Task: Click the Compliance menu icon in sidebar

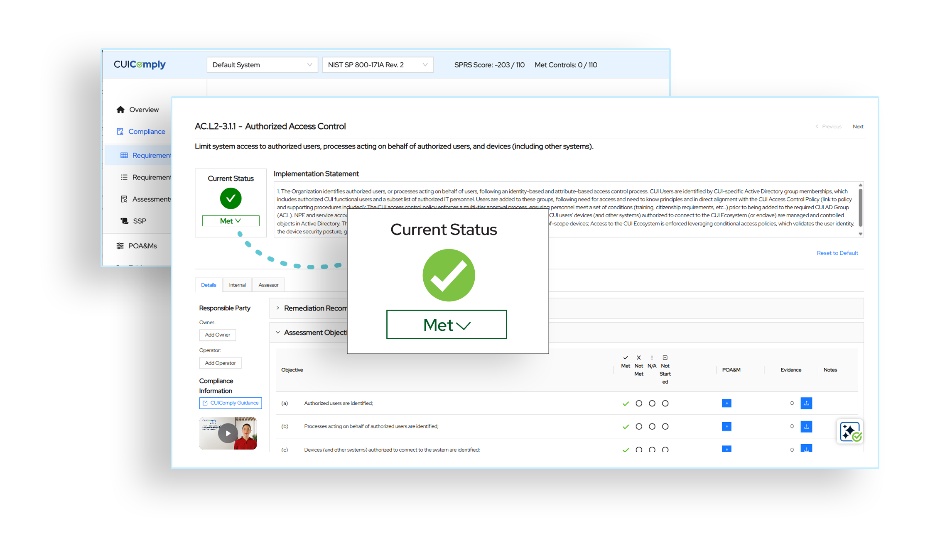Action: pos(120,132)
